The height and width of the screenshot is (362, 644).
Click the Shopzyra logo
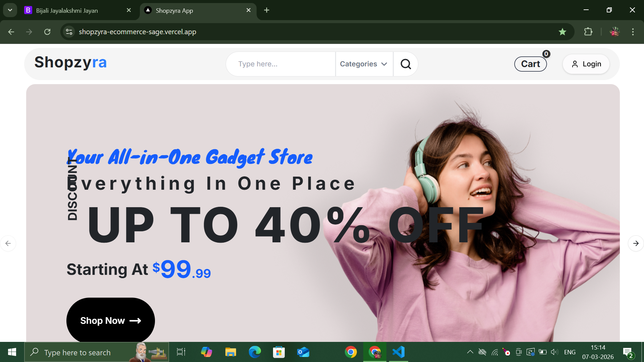click(70, 62)
